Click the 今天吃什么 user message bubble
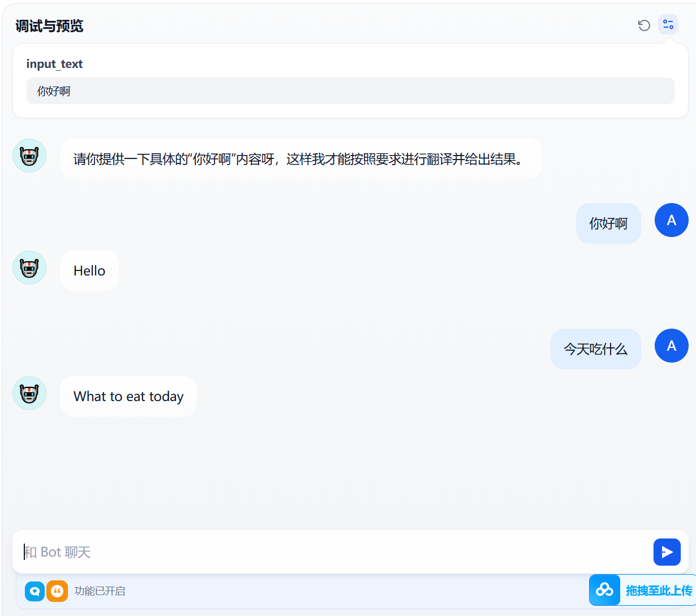Image resolution: width=696 pixels, height=616 pixels. pos(595,349)
